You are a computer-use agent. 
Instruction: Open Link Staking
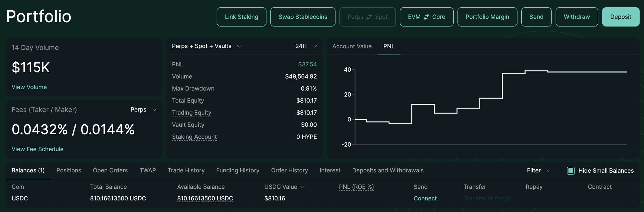pos(241,17)
